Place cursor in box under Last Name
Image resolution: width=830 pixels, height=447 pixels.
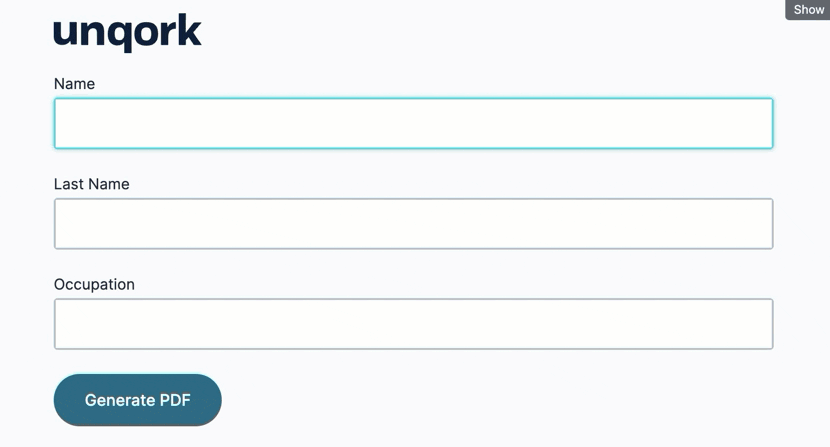click(x=413, y=224)
